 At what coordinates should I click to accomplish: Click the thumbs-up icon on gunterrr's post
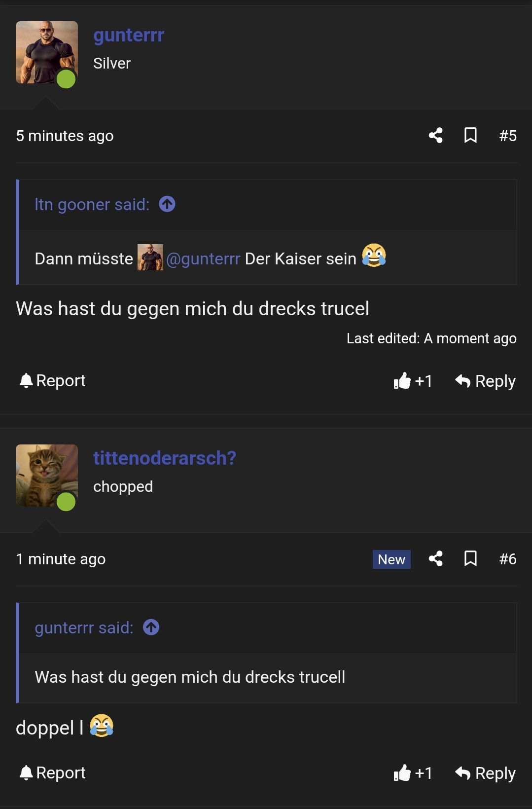click(403, 380)
